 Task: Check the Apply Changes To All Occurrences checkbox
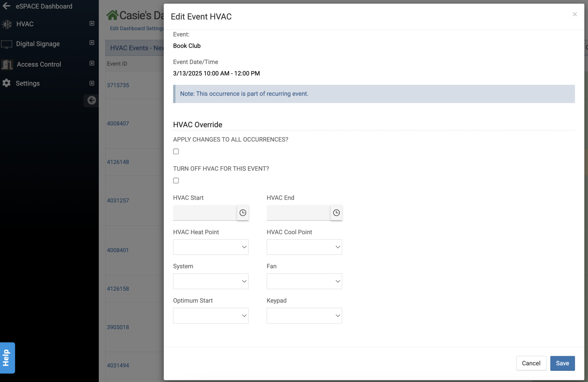coord(176,151)
